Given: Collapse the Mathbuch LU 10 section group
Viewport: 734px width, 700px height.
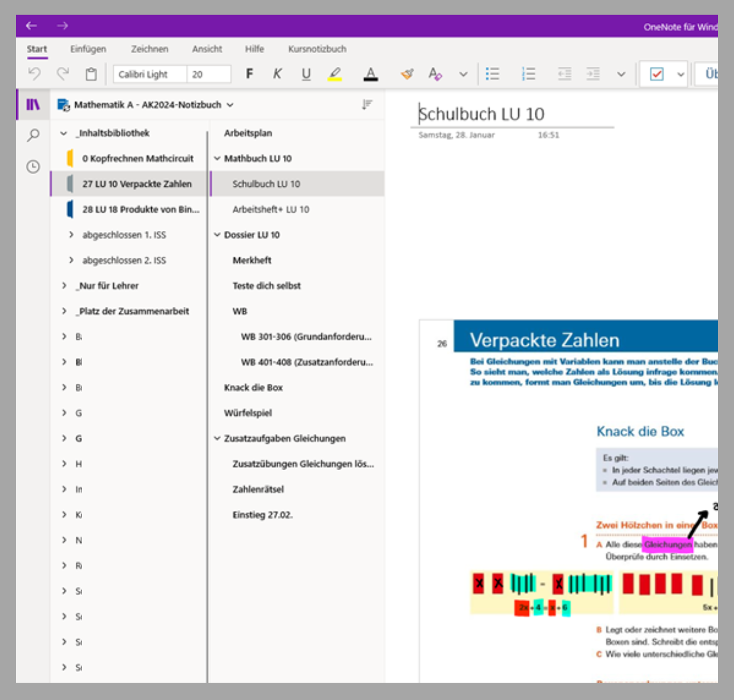Looking at the screenshot, I should pyautogui.click(x=217, y=158).
